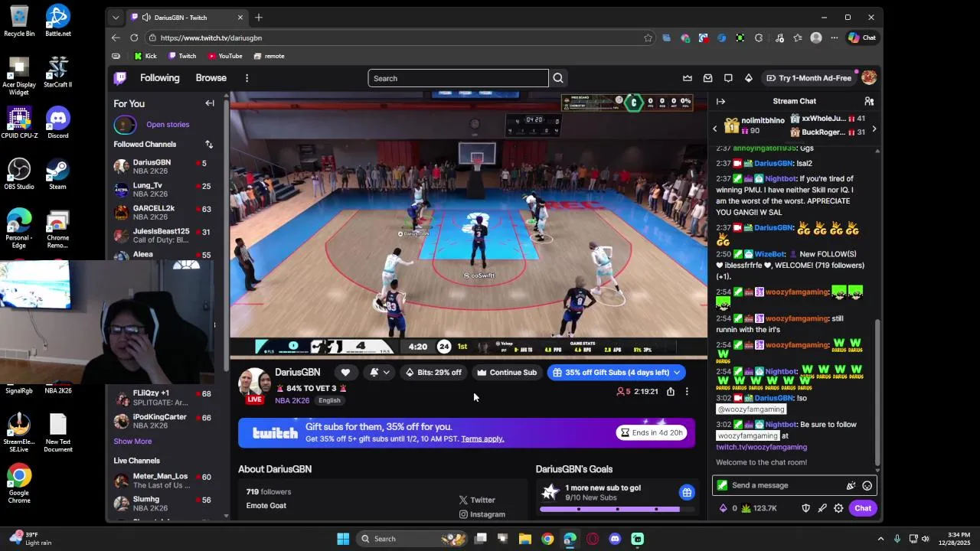
Task: Open the stream more options menu
Action: (687, 391)
